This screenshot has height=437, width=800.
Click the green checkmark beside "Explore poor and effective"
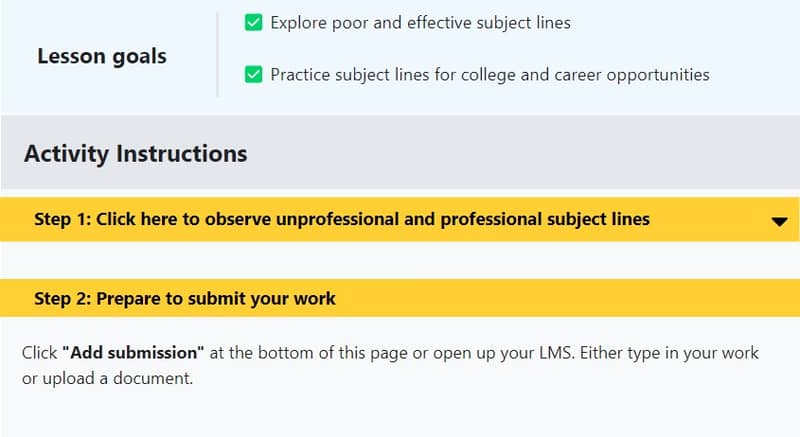click(x=253, y=22)
